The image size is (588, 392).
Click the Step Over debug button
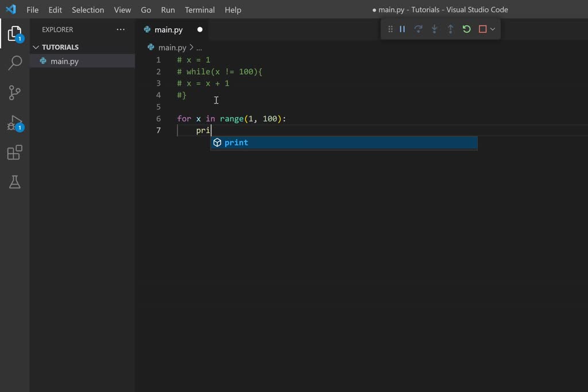coord(418,29)
